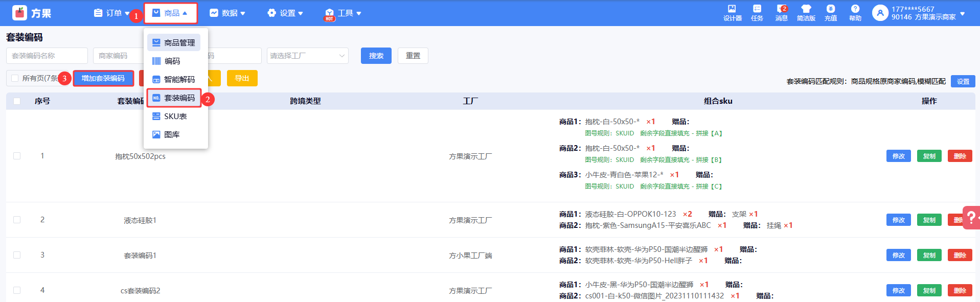This screenshot has height=302, width=980.
Task: Open the 帮助 help icon
Action: (x=855, y=9)
